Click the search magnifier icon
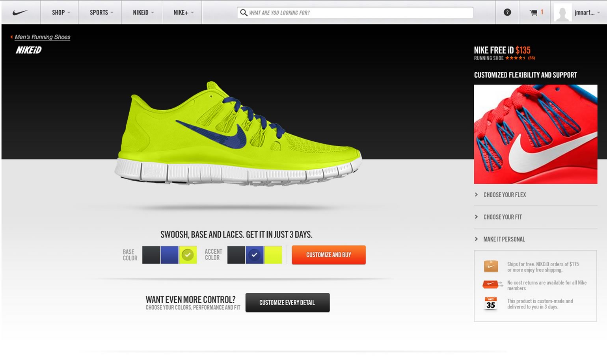 [244, 13]
